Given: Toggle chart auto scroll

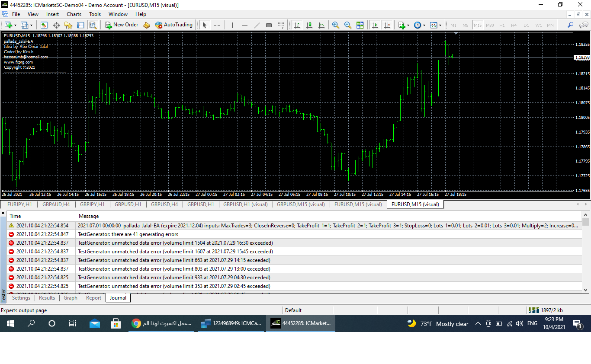Looking at the screenshot, I should click(375, 25).
